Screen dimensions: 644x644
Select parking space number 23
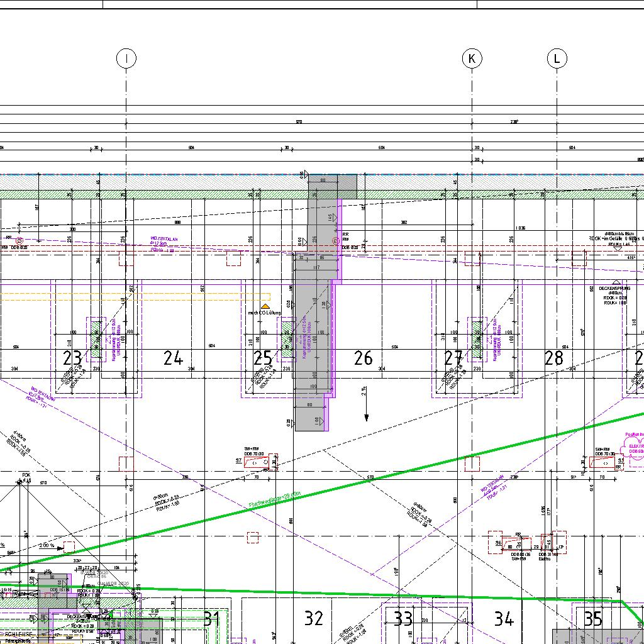72,358
